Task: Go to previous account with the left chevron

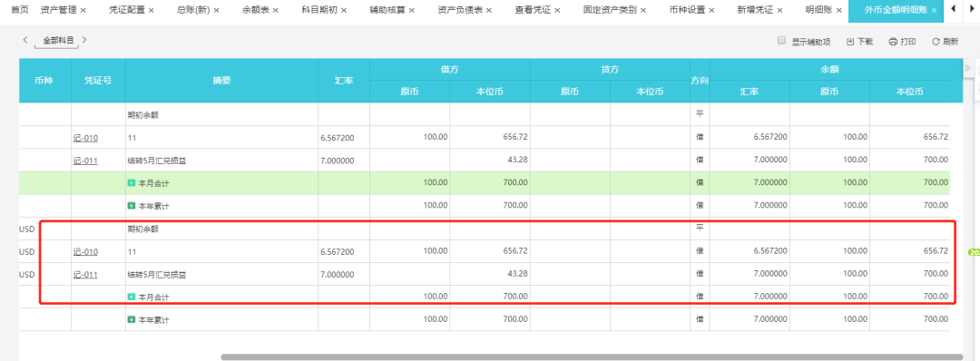Action: (25, 40)
